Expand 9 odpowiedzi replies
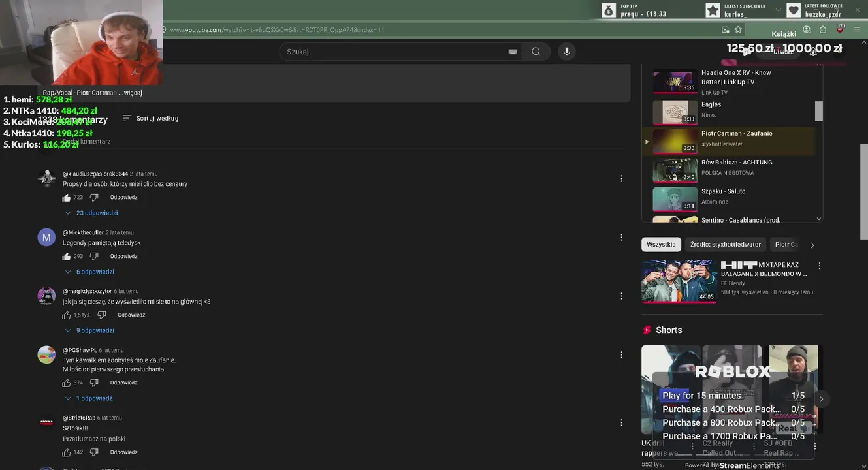 (90, 330)
